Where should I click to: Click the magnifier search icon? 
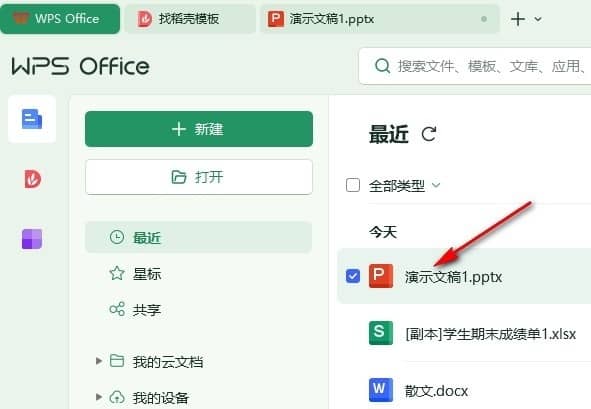(382, 66)
